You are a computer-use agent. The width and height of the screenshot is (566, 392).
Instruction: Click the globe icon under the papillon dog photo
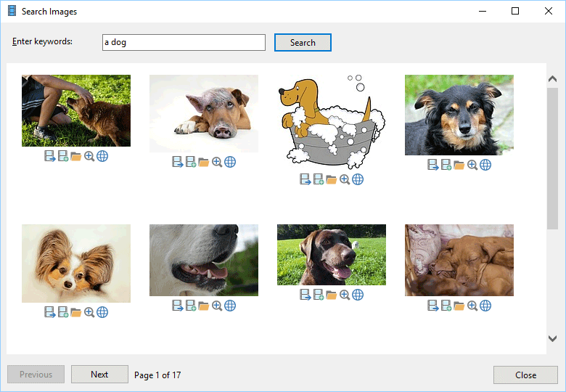tap(102, 312)
